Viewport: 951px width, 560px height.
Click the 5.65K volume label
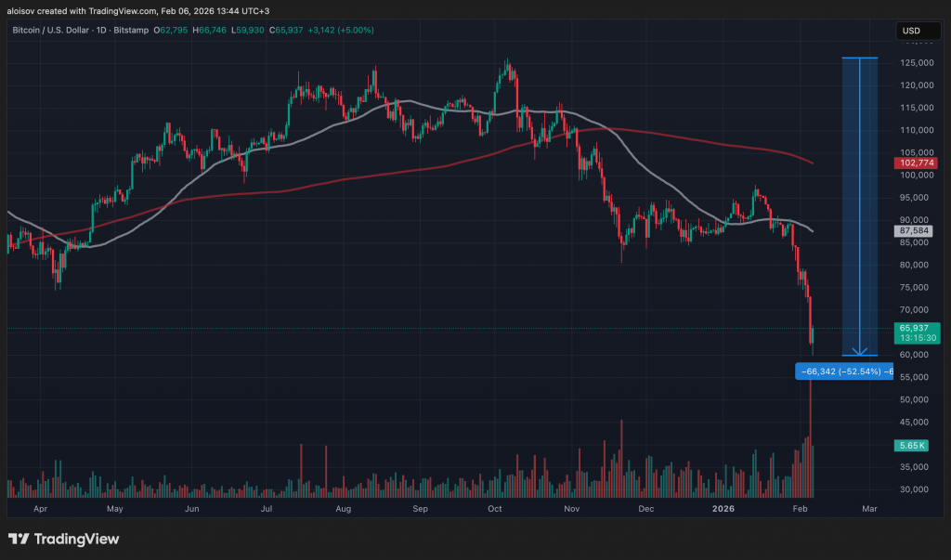915,446
